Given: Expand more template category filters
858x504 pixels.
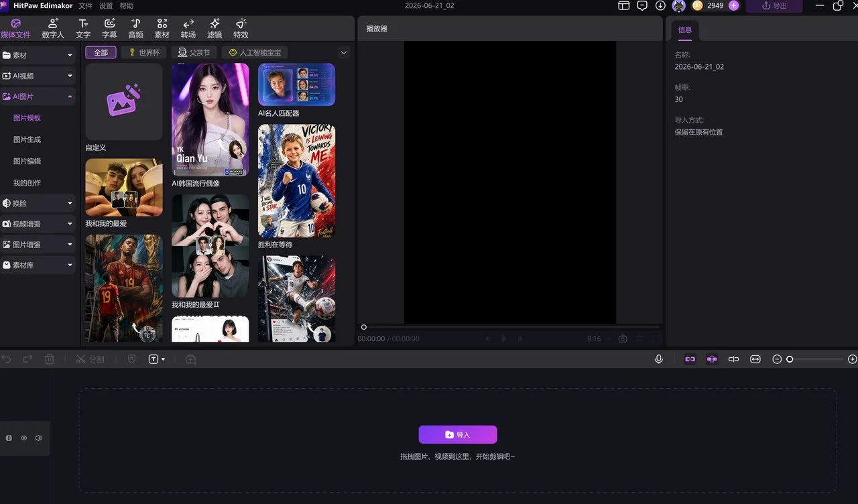Looking at the screenshot, I should 344,52.
